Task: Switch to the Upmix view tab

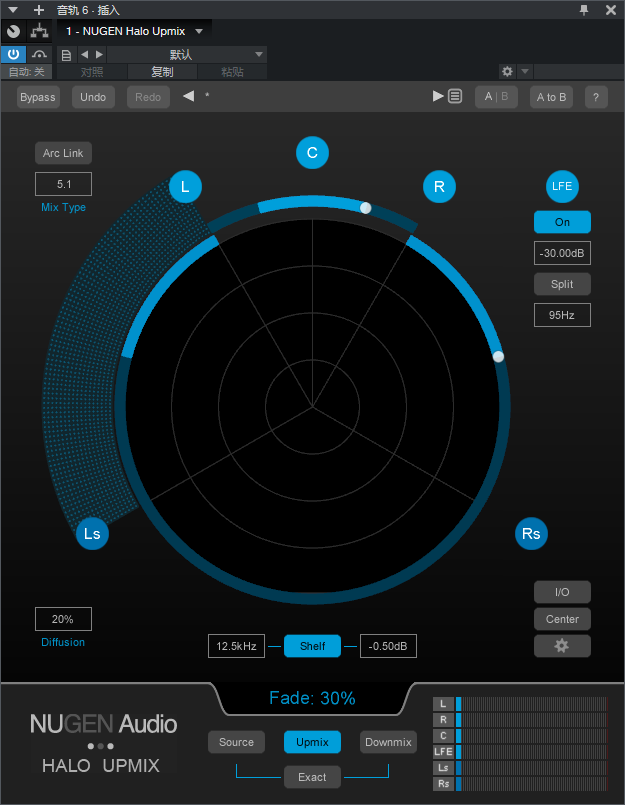Action: click(312, 742)
